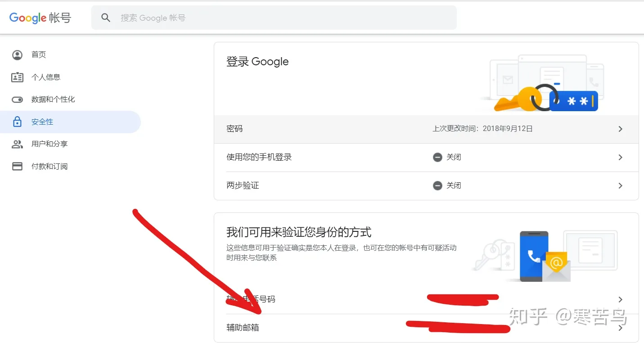Open 两步验证 setting
The image size is (644, 343).
(x=426, y=186)
